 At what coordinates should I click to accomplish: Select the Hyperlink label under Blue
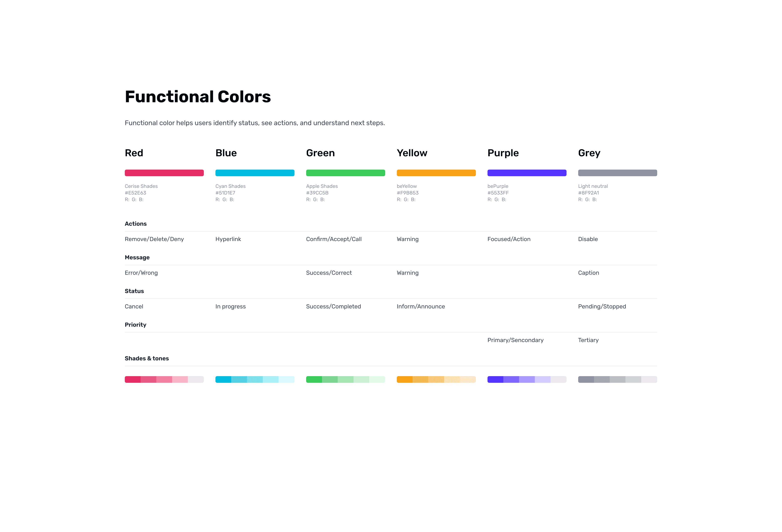(x=228, y=239)
